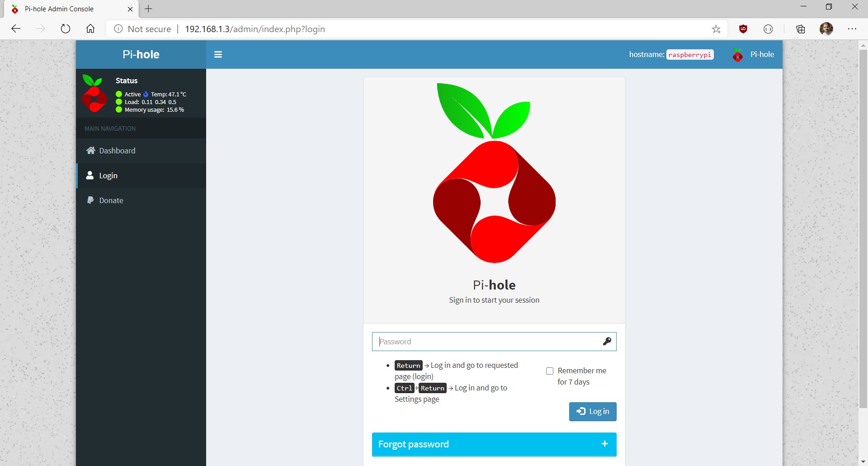Click the Login user icon
The image size is (868, 466).
tap(90, 175)
